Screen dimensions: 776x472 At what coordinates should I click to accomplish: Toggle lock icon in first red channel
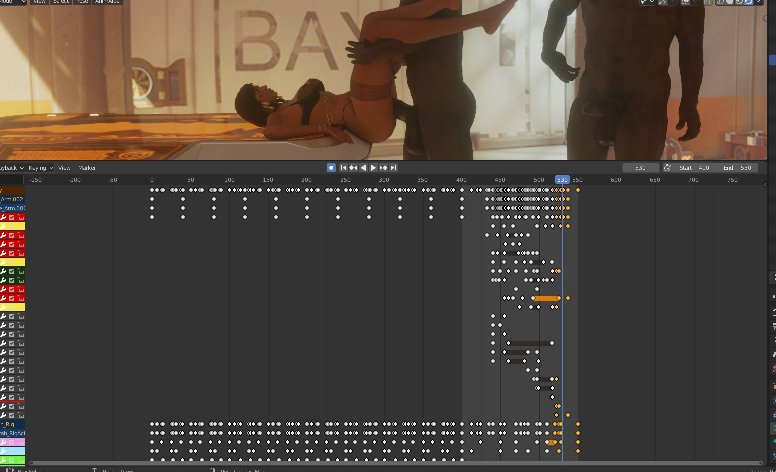click(x=21, y=217)
